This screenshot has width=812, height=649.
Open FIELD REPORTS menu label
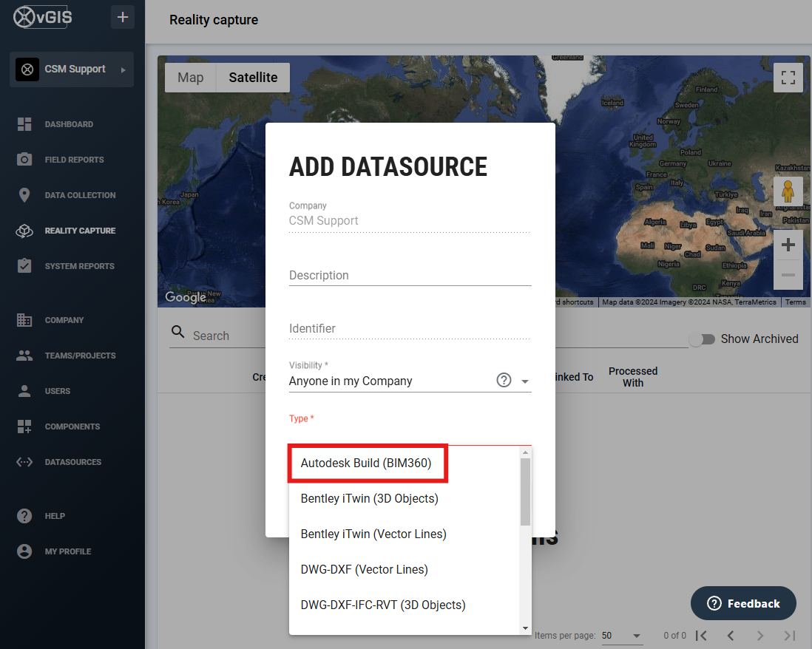[x=74, y=160]
